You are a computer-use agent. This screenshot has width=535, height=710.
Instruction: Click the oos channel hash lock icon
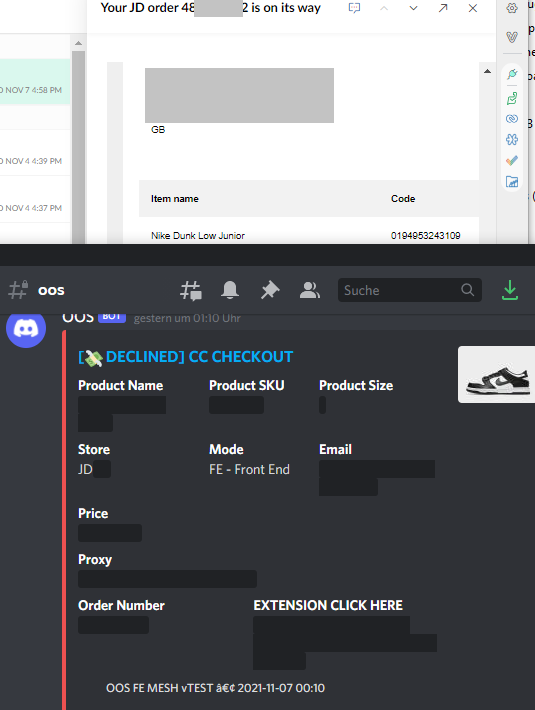[x=18, y=290]
